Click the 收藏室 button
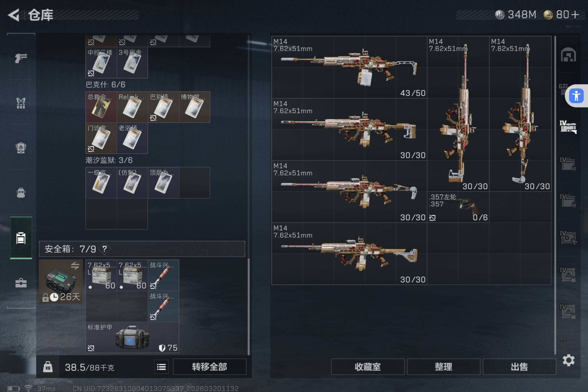 click(x=368, y=367)
